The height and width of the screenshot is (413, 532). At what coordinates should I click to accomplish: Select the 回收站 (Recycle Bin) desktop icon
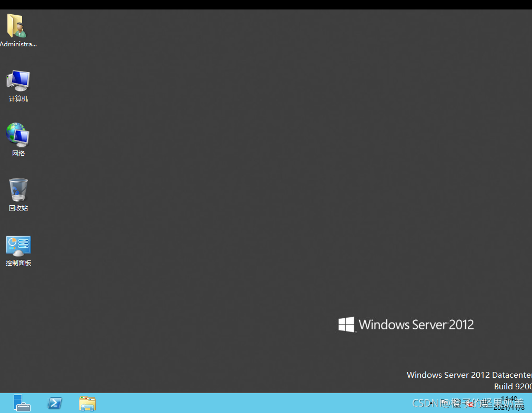(x=18, y=195)
